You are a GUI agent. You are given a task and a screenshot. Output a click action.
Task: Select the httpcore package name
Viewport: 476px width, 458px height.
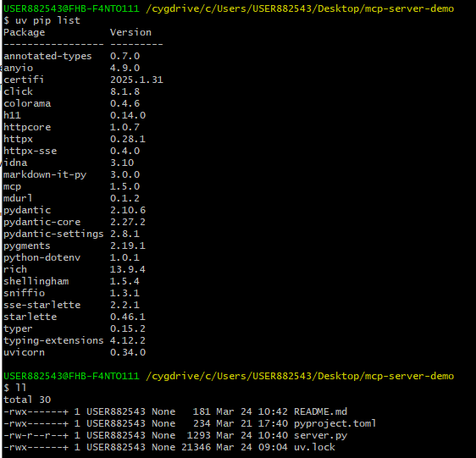click(x=27, y=127)
